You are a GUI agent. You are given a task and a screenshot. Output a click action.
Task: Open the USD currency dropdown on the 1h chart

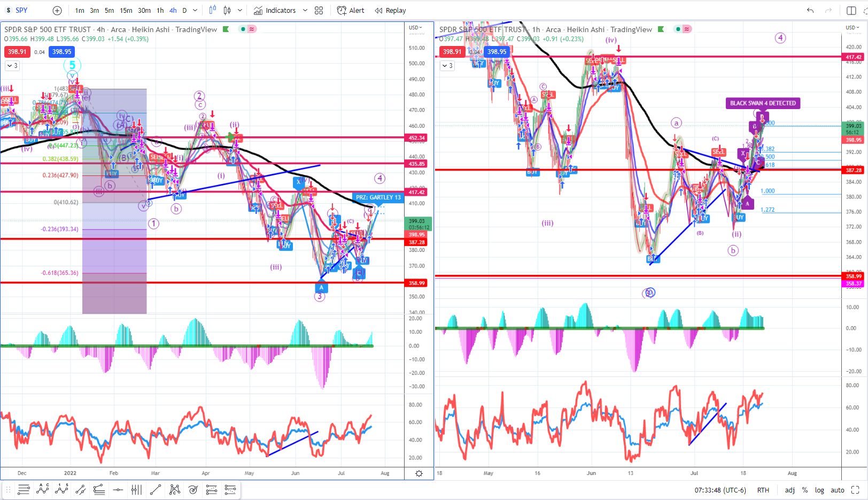click(852, 27)
